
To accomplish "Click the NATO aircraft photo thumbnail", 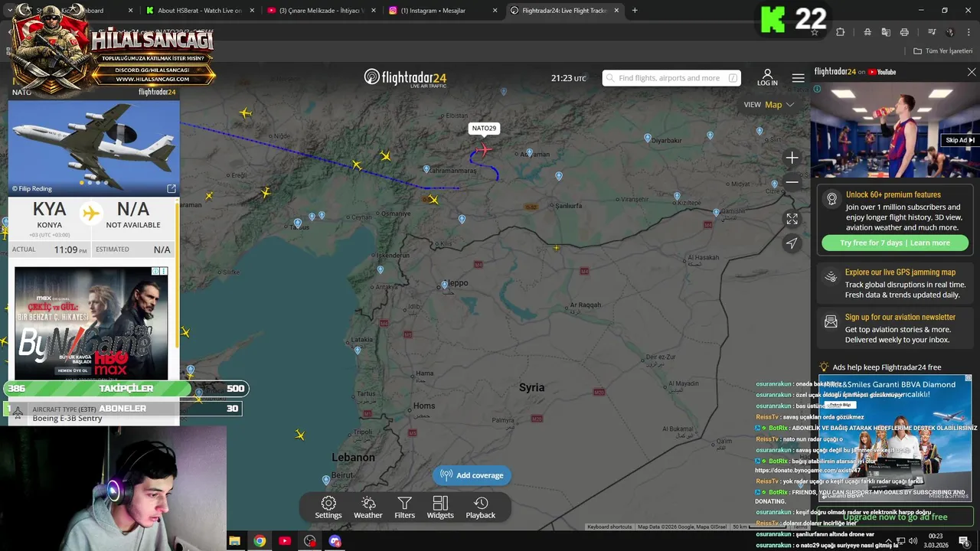I will click(x=93, y=147).
